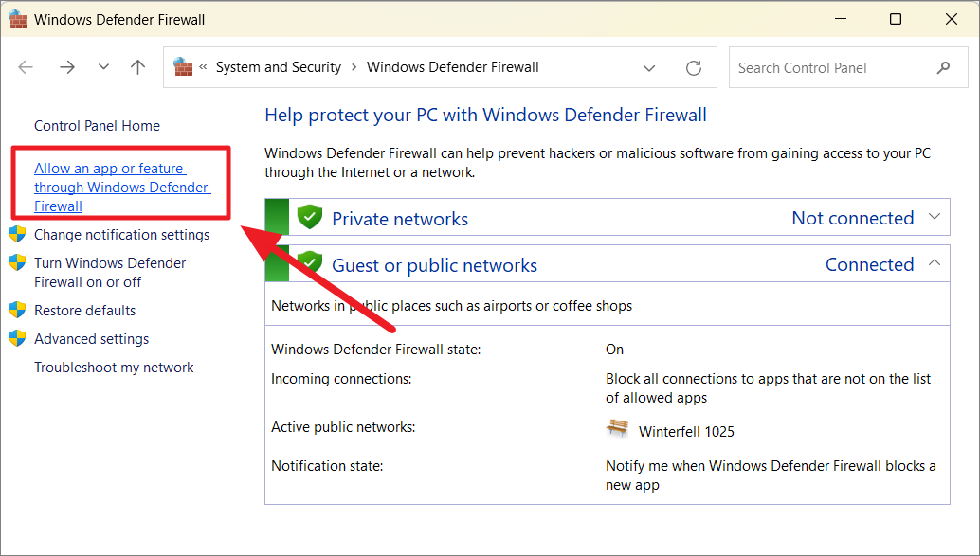
Task: Go up one level with up arrow
Action: [x=137, y=67]
